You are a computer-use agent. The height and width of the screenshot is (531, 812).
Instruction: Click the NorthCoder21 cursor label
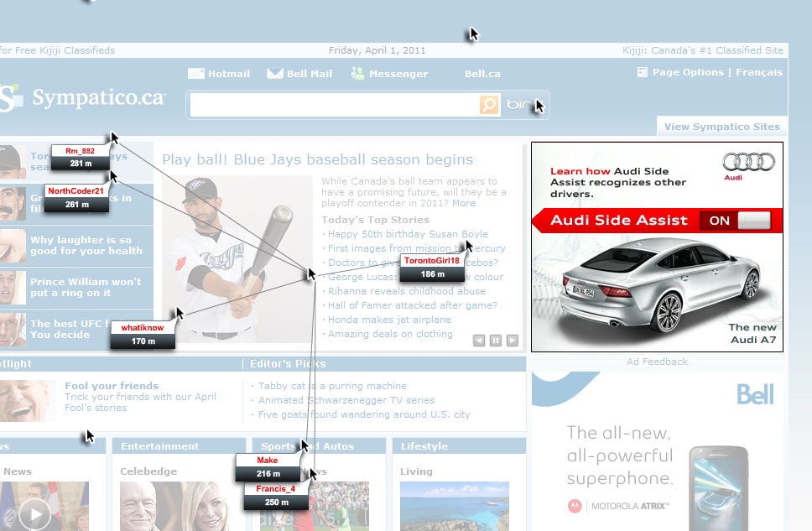pyautogui.click(x=76, y=198)
